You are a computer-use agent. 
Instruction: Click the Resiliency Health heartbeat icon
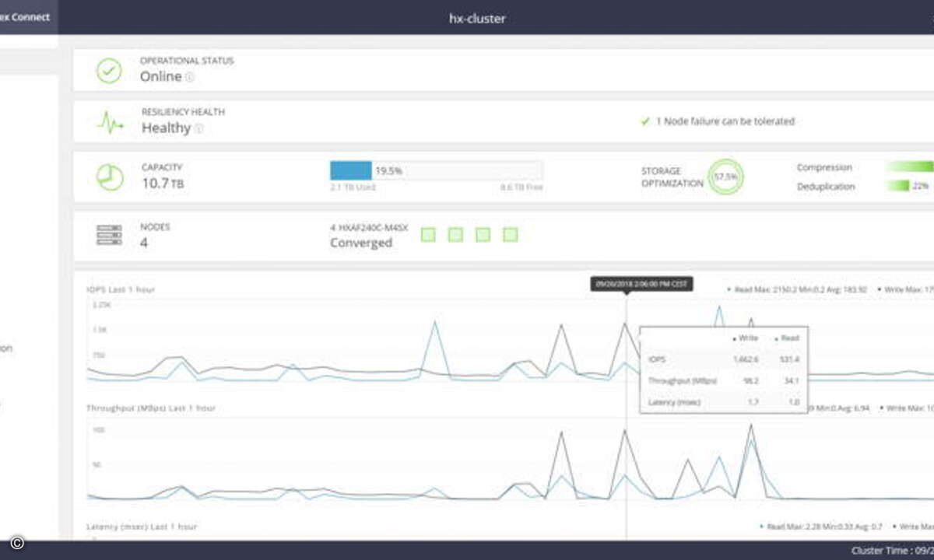coord(110,122)
